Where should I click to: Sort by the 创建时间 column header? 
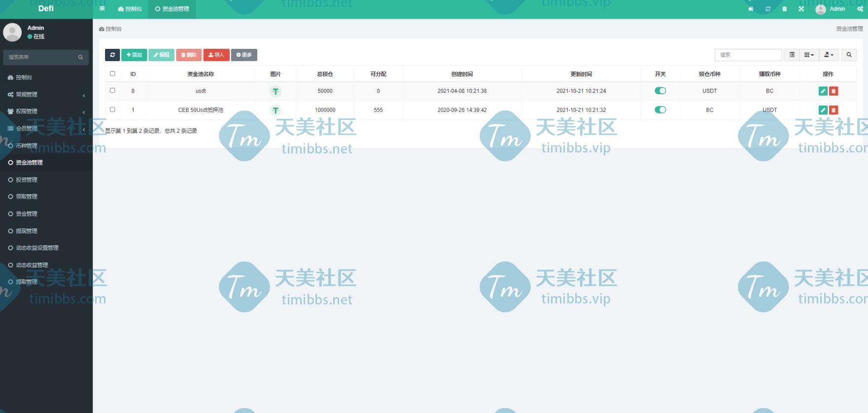(x=462, y=74)
